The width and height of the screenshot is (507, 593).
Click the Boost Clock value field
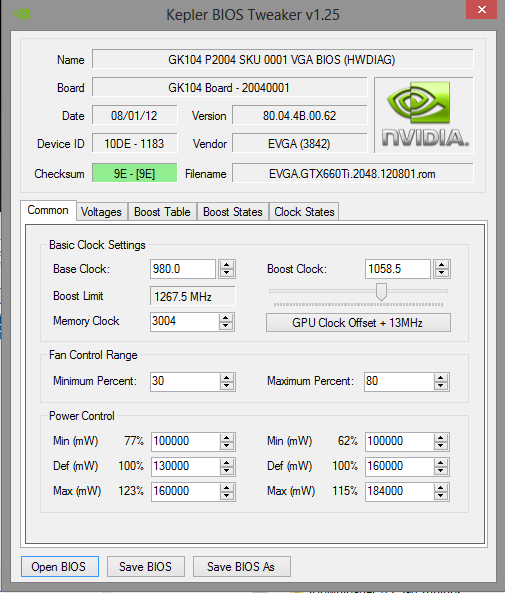(397, 269)
